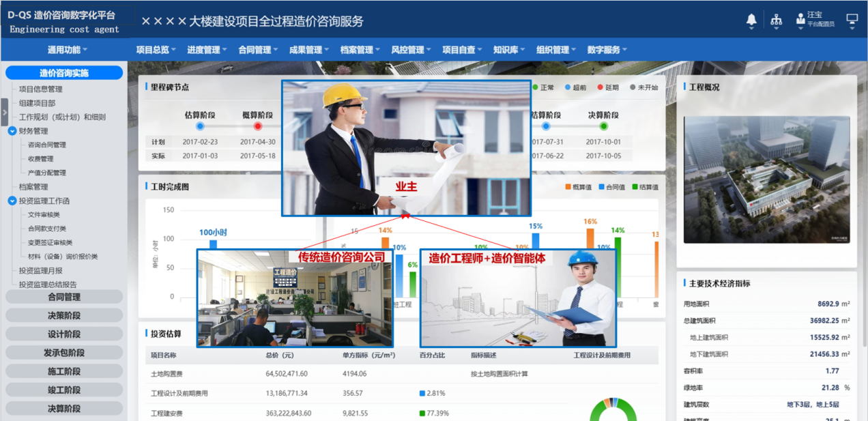868x421 pixels.
Task: Open the notification bell icon
Action: pos(751,20)
